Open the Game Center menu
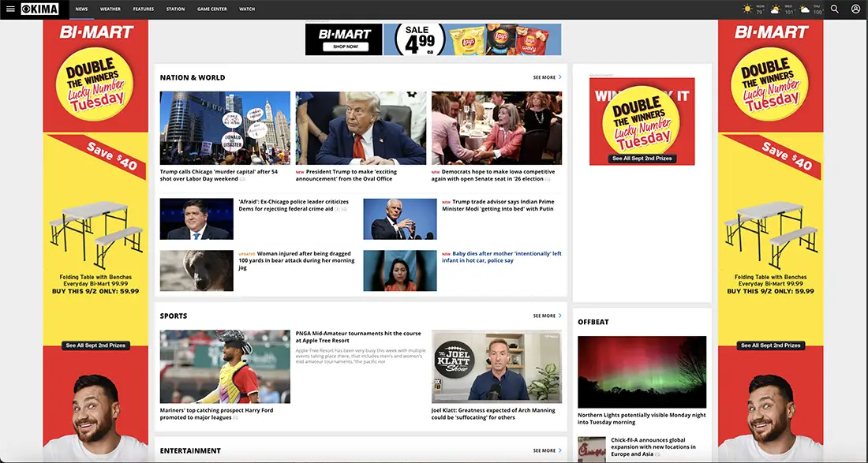The width and height of the screenshot is (868, 463). click(212, 9)
